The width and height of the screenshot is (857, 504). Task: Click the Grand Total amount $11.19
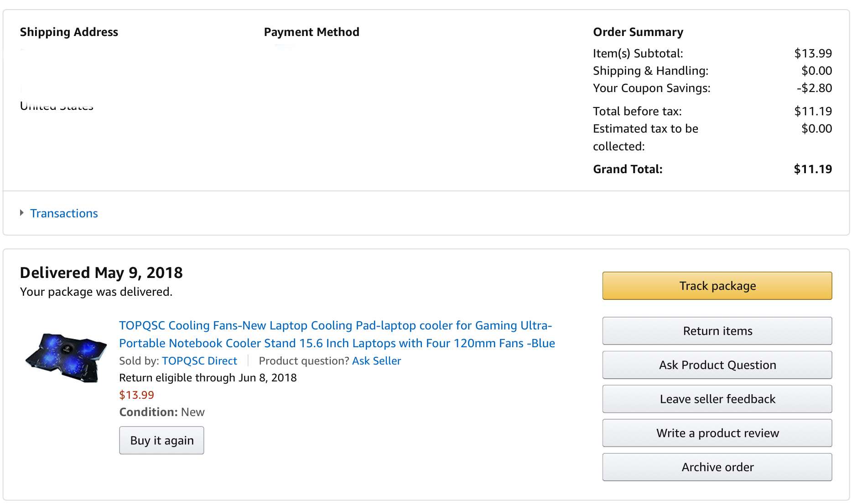pyautogui.click(x=812, y=169)
